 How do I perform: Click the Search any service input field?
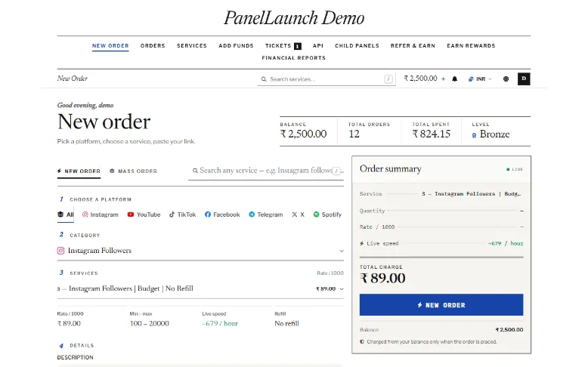(266, 171)
